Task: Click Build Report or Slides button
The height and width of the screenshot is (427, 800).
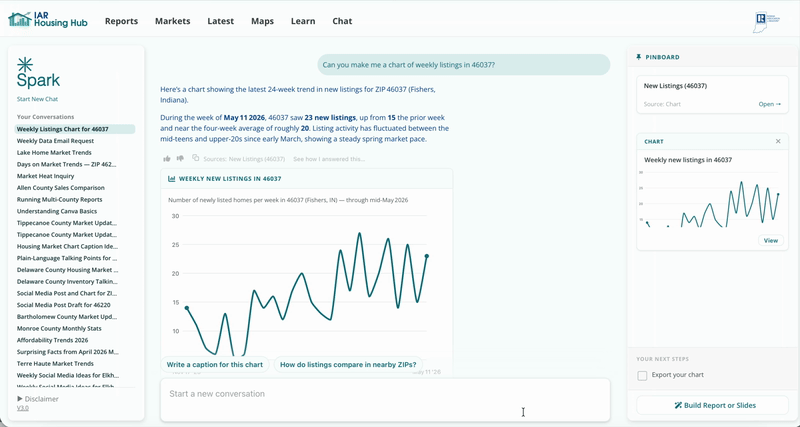Action: pos(712,405)
